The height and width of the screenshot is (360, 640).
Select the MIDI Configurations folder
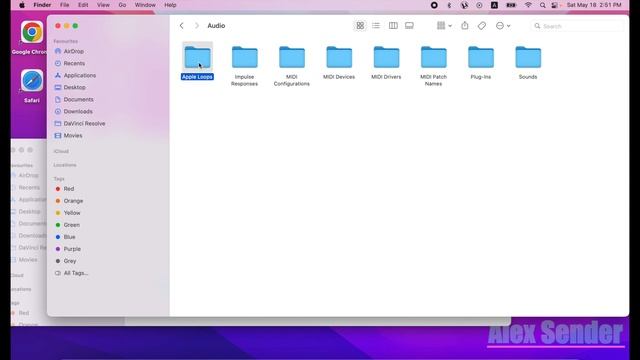pyautogui.click(x=291, y=57)
